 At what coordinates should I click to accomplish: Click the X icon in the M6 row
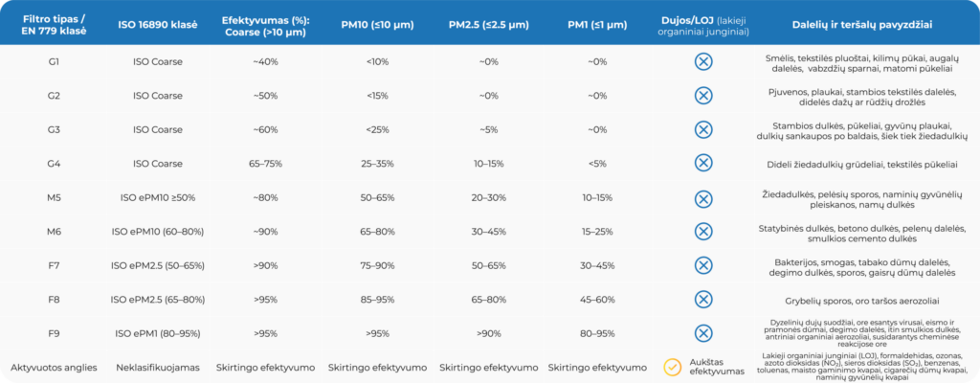coord(703,231)
